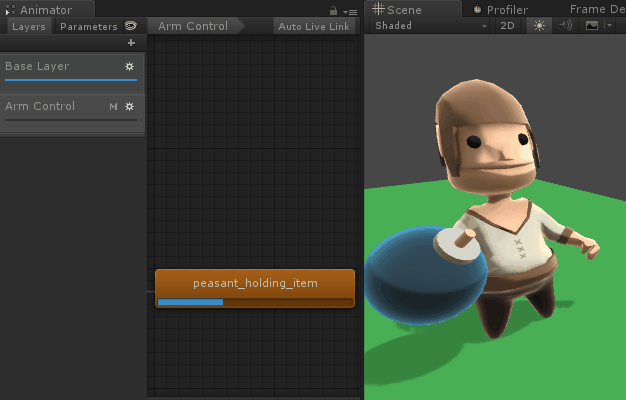This screenshot has width=626, height=400.
Task: Toggle the Auto Live Link button
Action: [314, 26]
